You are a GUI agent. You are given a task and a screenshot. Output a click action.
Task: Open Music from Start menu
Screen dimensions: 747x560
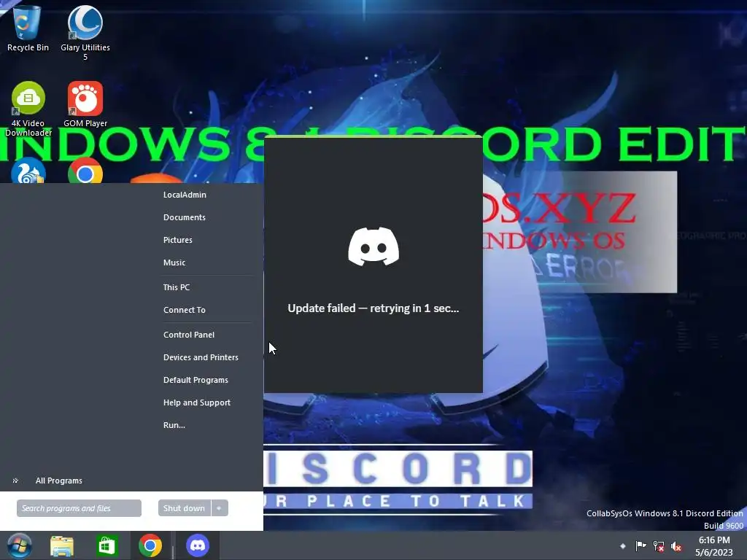[x=174, y=262]
